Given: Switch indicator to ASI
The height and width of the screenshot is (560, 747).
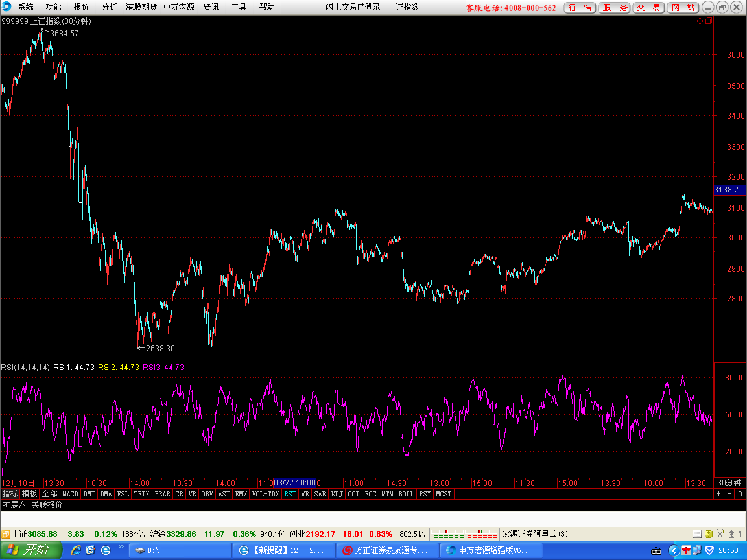Looking at the screenshot, I should [224, 494].
